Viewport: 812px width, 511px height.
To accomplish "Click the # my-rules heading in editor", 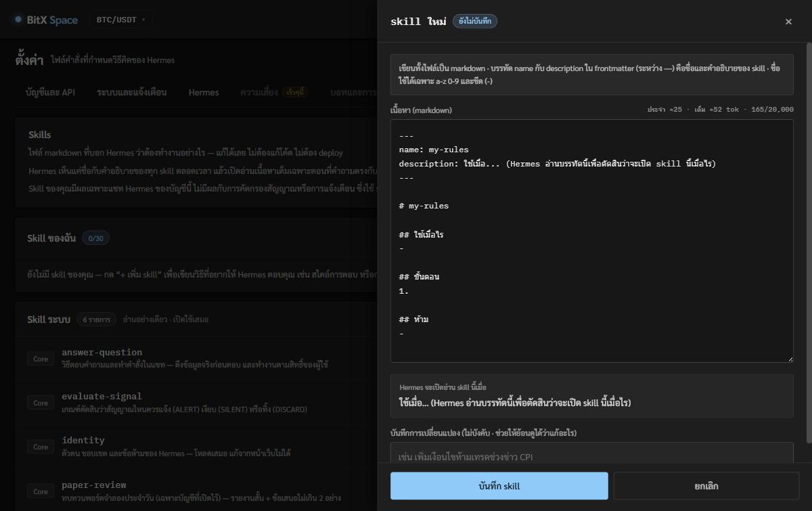I will (x=424, y=206).
